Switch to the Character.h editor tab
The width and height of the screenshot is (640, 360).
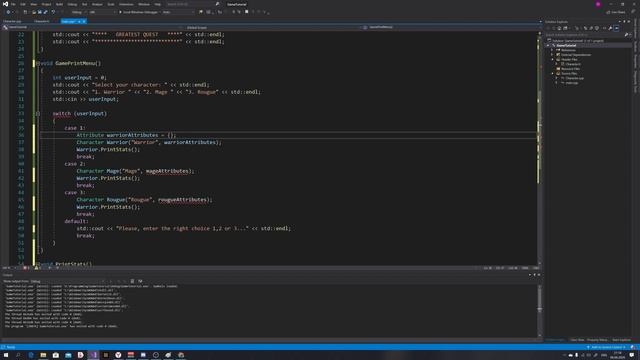tap(42, 21)
